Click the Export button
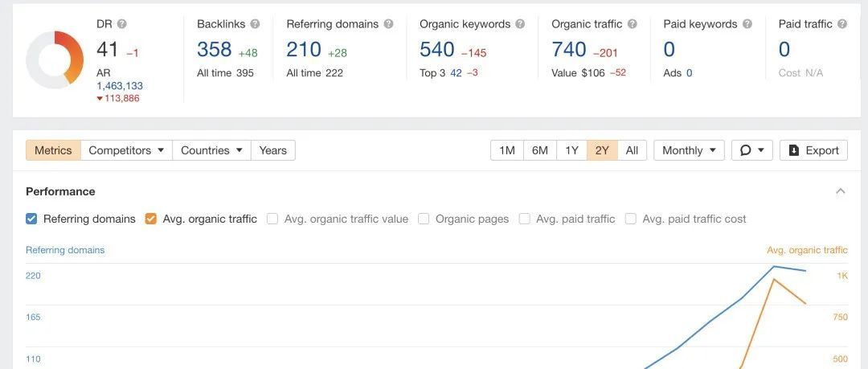Screen dimensions: 868x369 pos(813,150)
